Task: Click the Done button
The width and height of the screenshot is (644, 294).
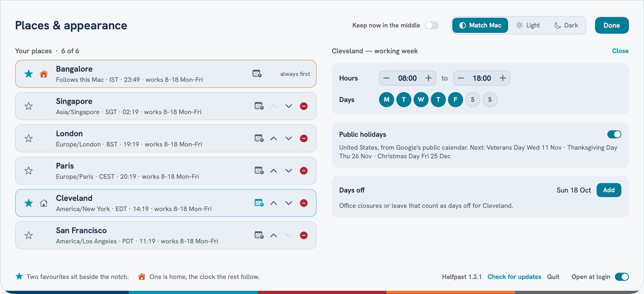Action: pyautogui.click(x=612, y=25)
